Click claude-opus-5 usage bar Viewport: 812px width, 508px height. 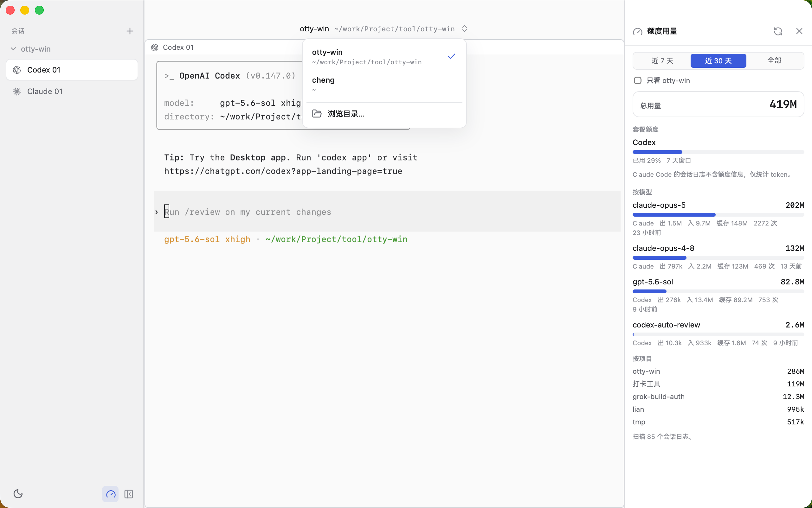(718, 214)
